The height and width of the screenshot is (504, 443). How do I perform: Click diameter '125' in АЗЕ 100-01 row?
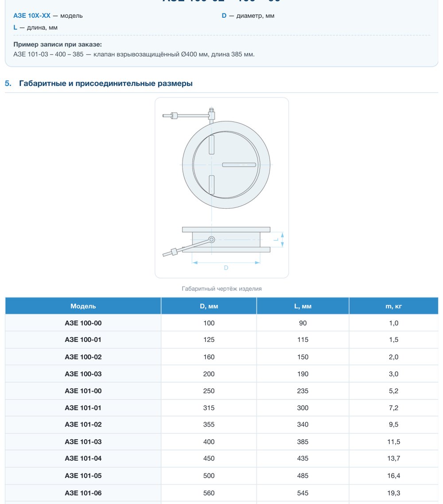pos(209,340)
